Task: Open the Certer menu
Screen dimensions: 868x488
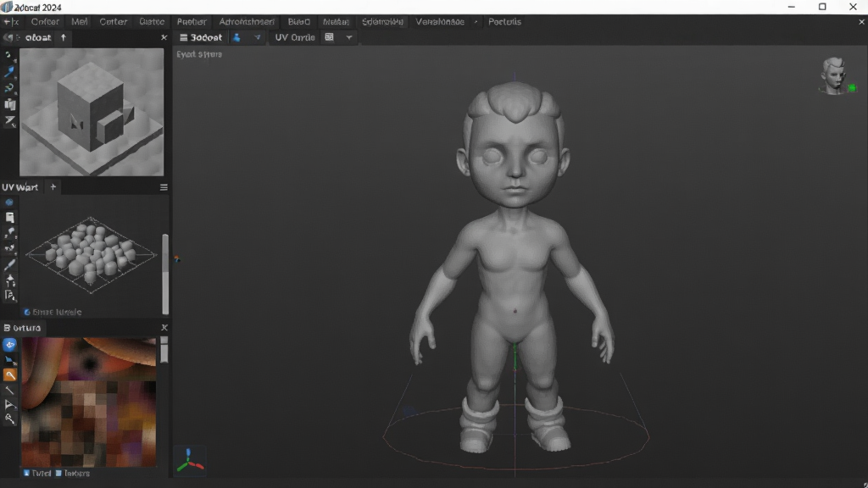Action: coord(113,21)
